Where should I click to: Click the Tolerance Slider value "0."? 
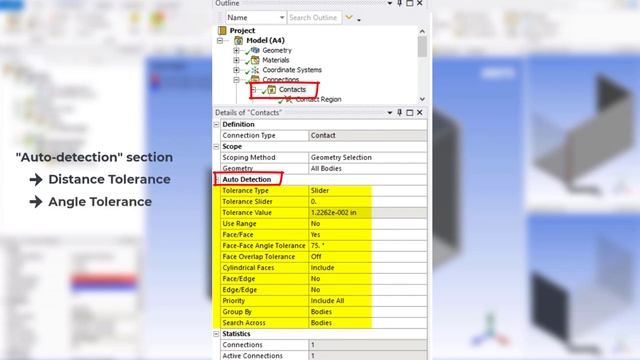point(368,202)
